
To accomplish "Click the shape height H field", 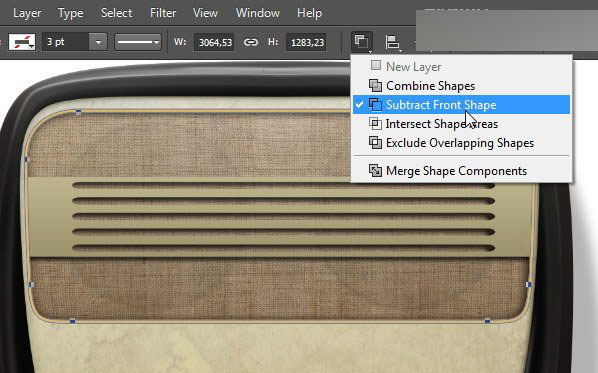I will coord(306,42).
